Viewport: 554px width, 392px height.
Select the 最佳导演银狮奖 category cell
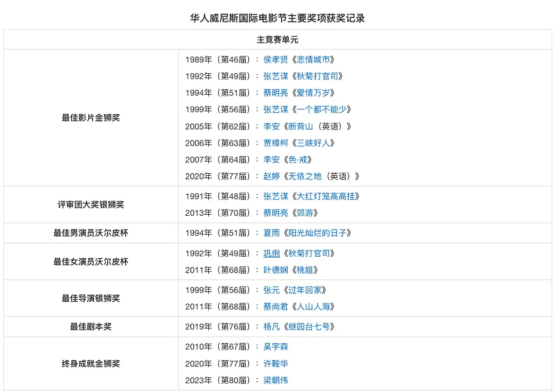coord(91,299)
